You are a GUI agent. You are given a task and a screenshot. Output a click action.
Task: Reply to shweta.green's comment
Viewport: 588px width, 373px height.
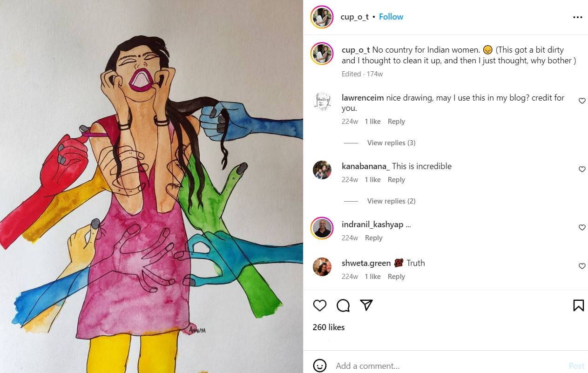point(396,277)
